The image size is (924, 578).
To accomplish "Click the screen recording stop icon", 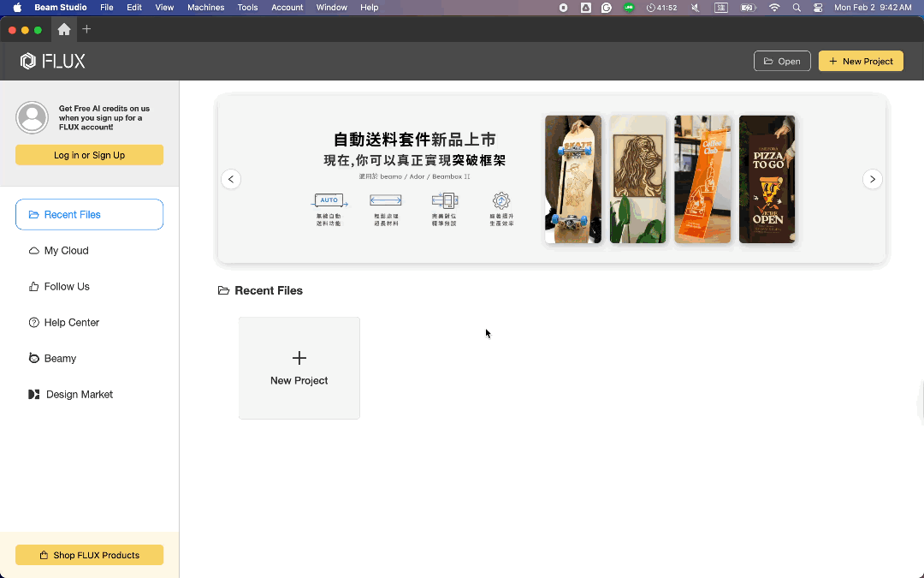I will [563, 8].
